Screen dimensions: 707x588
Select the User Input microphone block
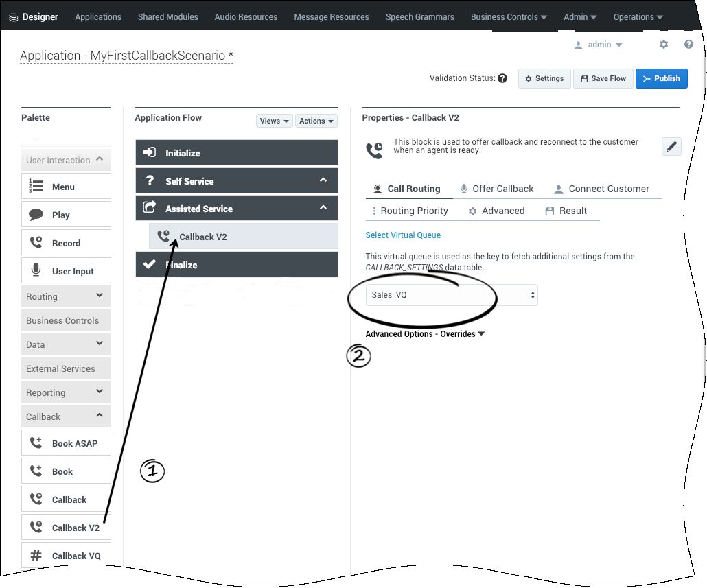[x=66, y=271]
